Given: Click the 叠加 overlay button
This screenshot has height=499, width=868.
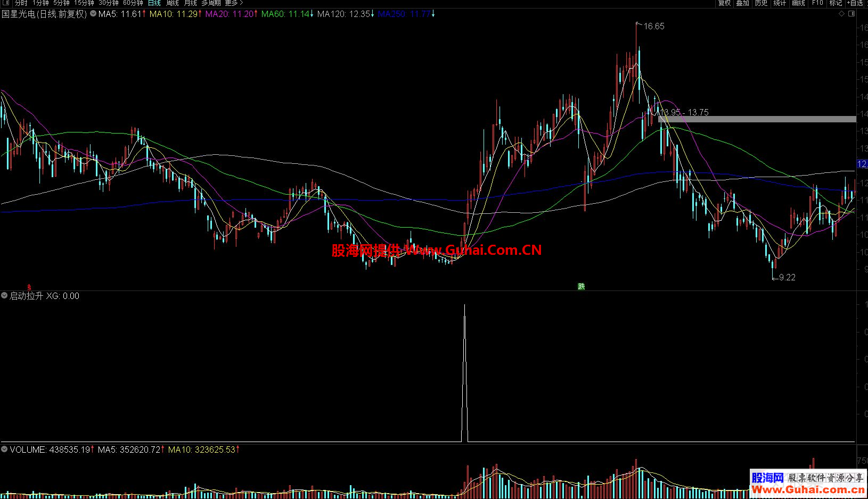Looking at the screenshot, I should point(743,3).
